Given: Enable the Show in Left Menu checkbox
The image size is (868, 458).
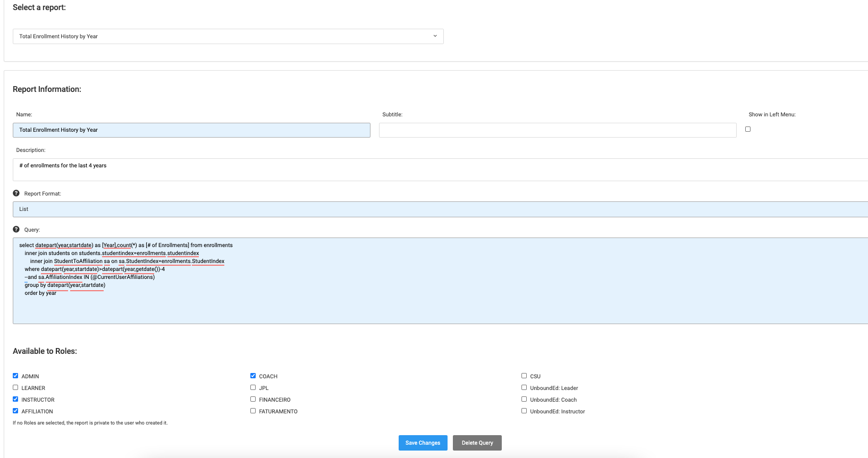Looking at the screenshot, I should point(748,129).
